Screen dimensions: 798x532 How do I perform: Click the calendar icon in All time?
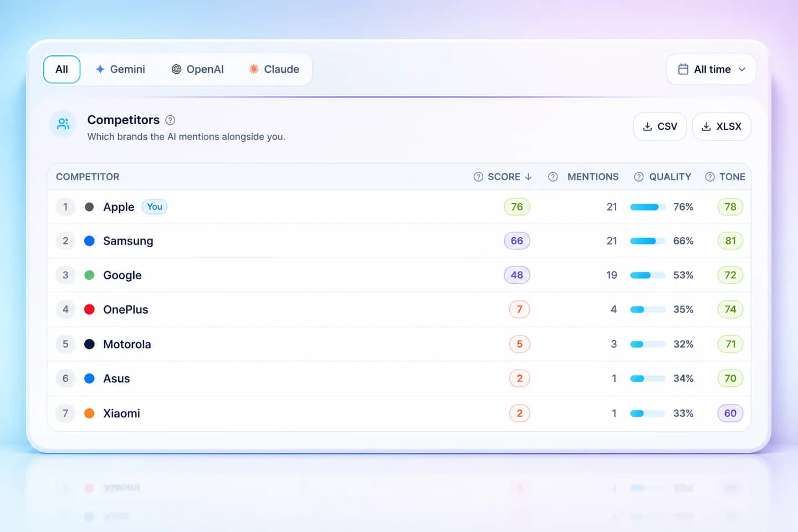pos(683,69)
